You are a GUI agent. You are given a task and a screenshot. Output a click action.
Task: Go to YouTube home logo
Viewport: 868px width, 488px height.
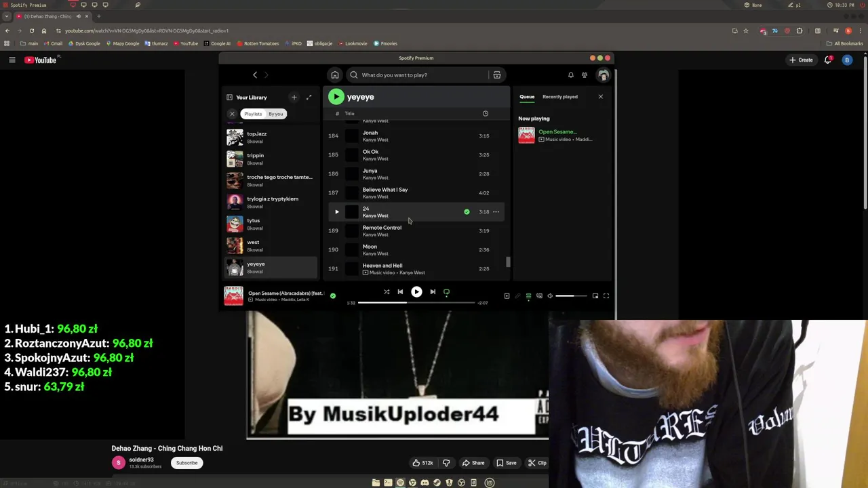pos(41,60)
